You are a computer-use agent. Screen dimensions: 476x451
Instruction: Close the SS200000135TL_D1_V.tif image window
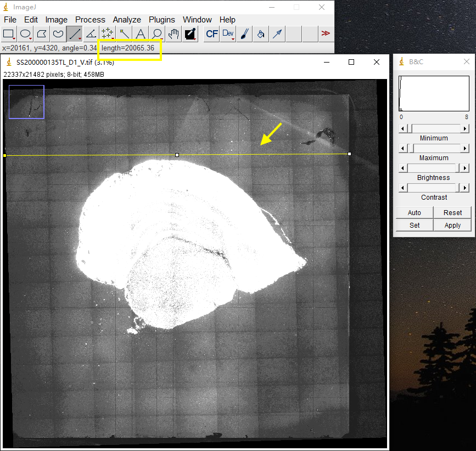click(377, 62)
